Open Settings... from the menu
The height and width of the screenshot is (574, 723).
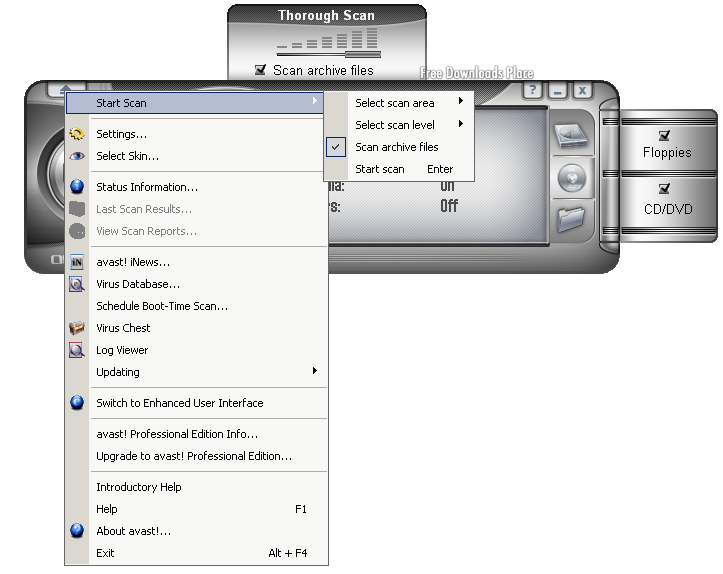pyautogui.click(x=196, y=134)
